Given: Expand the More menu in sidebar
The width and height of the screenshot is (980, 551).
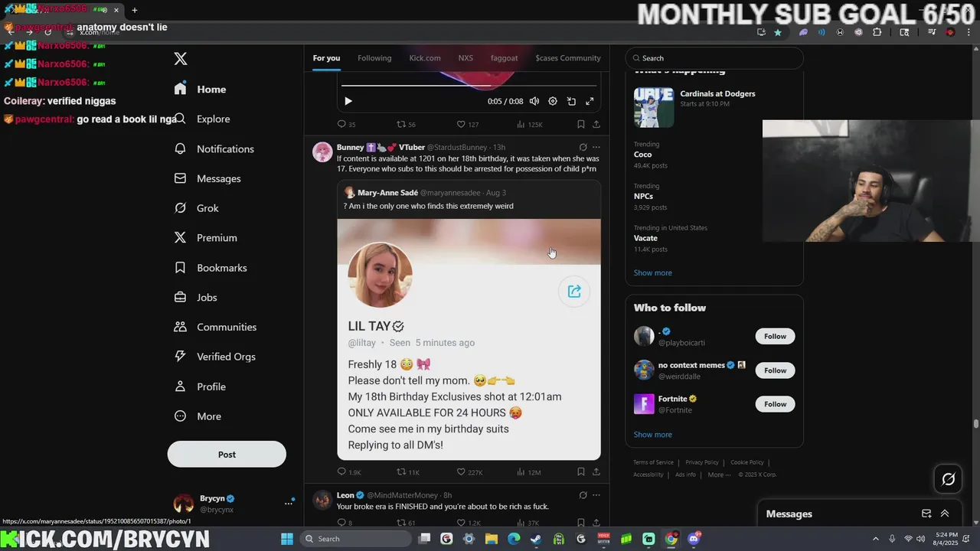Looking at the screenshot, I should point(198,416).
